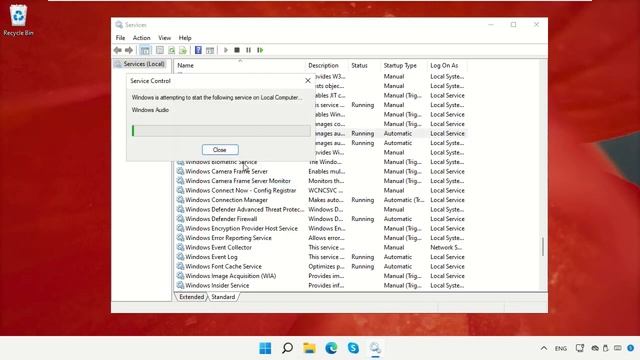Maximize the Services window
The height and width of the screenshot is (360, 640).
tap(513, 25)
